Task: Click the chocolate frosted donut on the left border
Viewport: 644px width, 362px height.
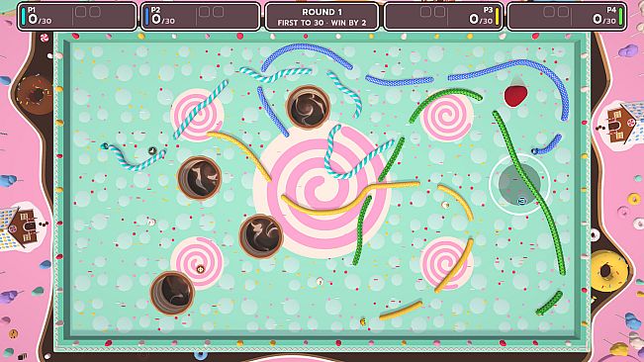Action: tap(36, 95)
